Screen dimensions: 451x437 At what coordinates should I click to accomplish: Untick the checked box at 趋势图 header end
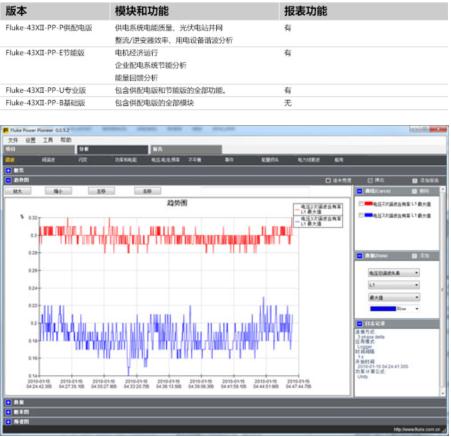tap(415, 180)
